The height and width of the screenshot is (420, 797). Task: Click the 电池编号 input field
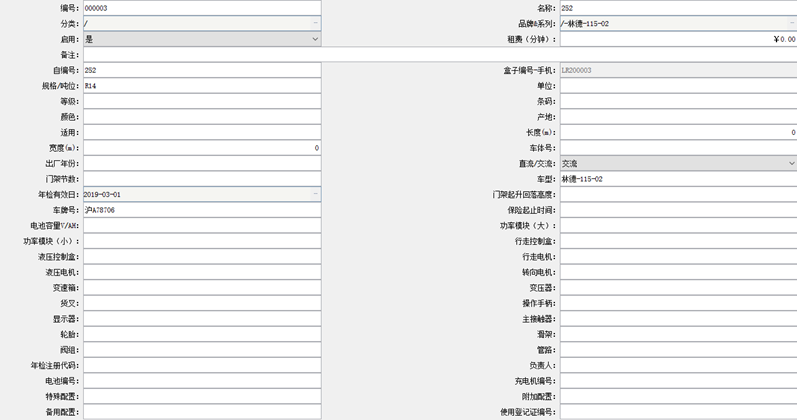click(x=200, y=381)
